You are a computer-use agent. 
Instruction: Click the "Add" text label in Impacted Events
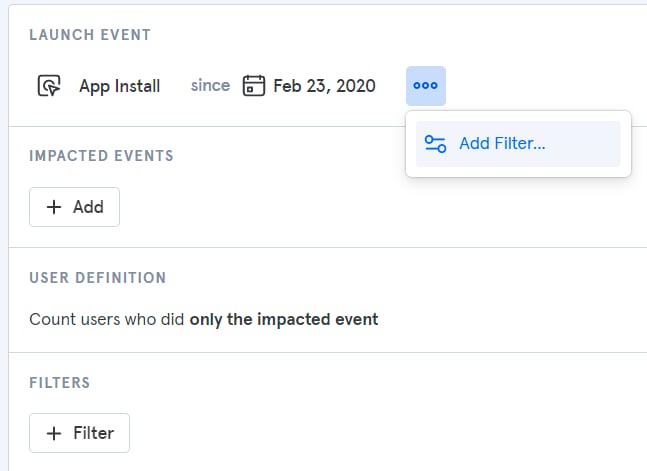(88, 207)
